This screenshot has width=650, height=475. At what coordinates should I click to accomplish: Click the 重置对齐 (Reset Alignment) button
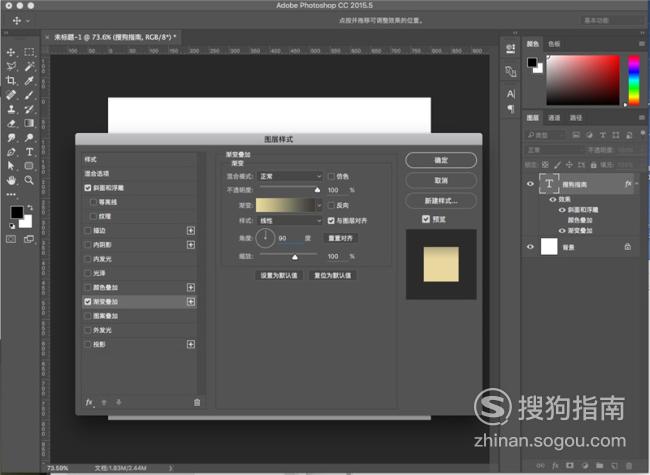click(340, 238)
